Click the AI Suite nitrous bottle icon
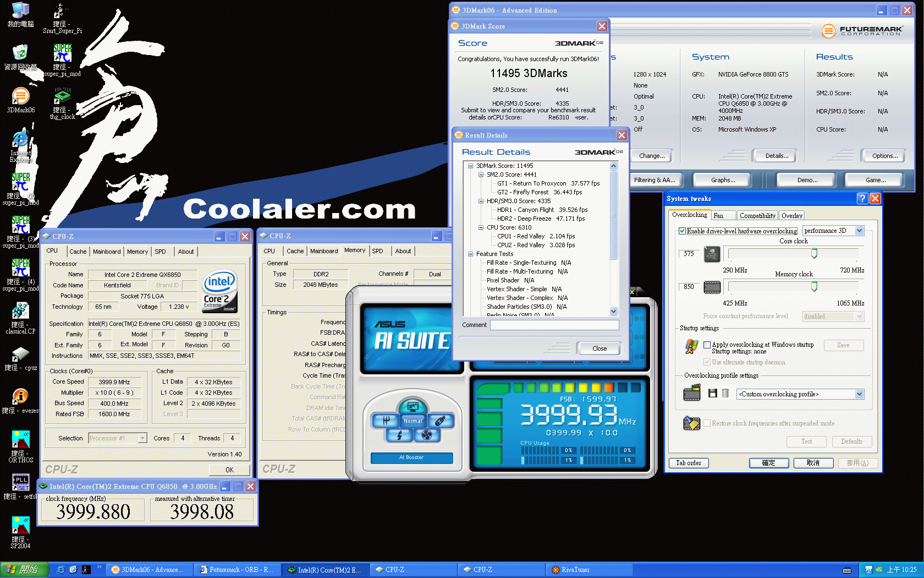The width and height of the screenshot is (924, 578). [440, 421]
